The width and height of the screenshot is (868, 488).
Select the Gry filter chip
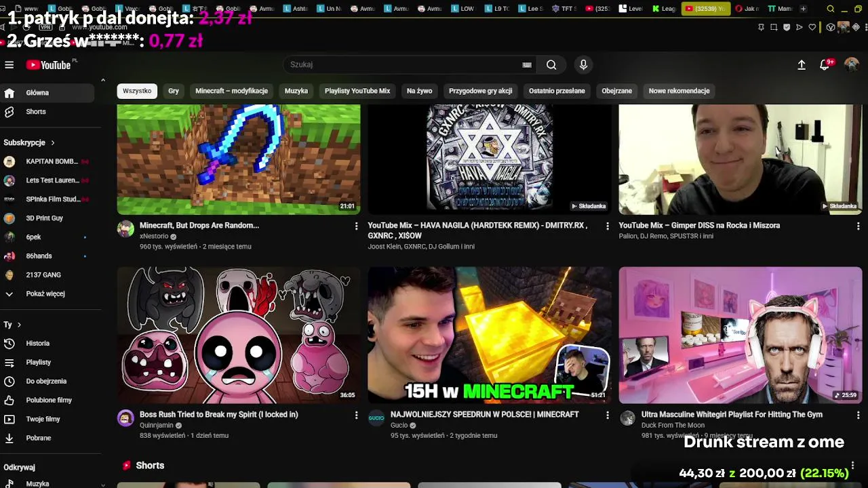[174, 91]
